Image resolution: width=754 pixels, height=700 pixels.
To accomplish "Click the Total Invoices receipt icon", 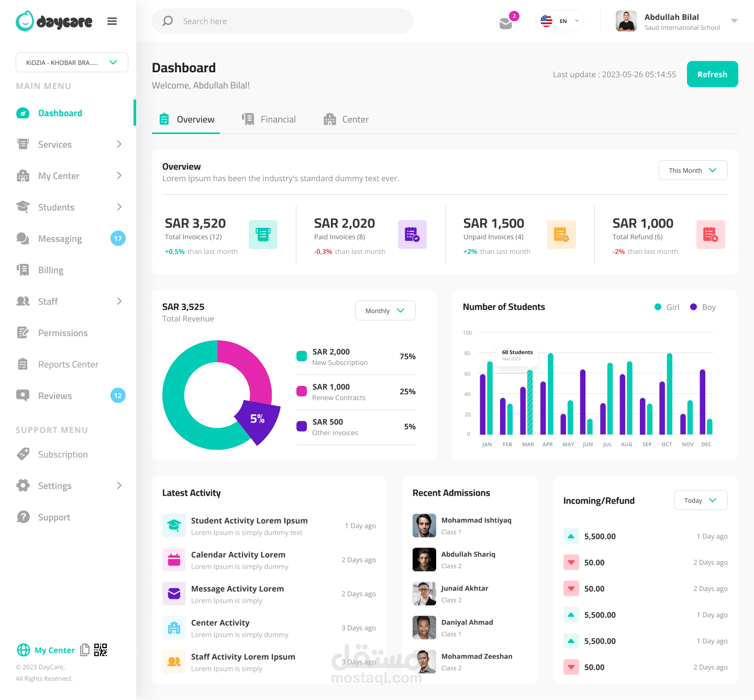I will (263, 235).
